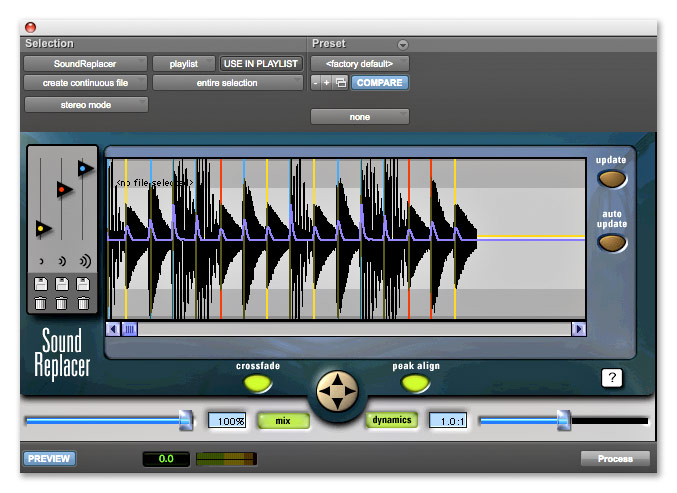Toggle the crossfade button

(257, 383)
